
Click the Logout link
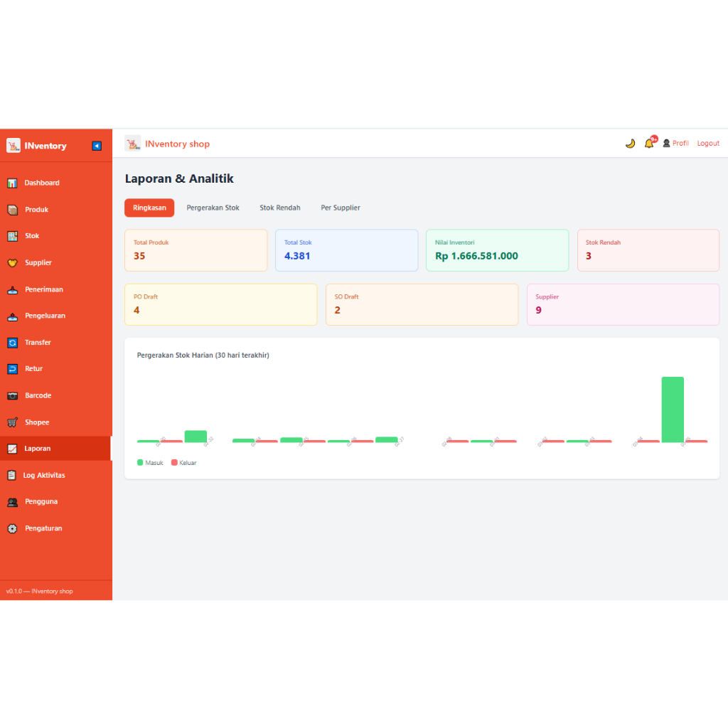point(708,144)
